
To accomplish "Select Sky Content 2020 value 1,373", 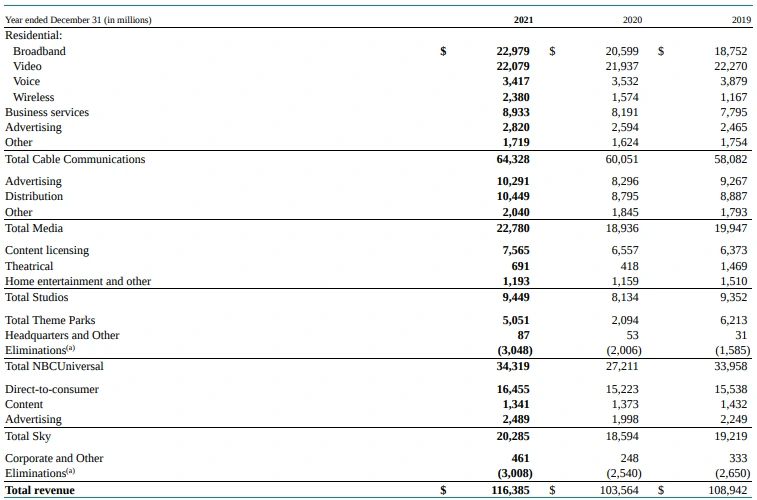I will 625,404.
